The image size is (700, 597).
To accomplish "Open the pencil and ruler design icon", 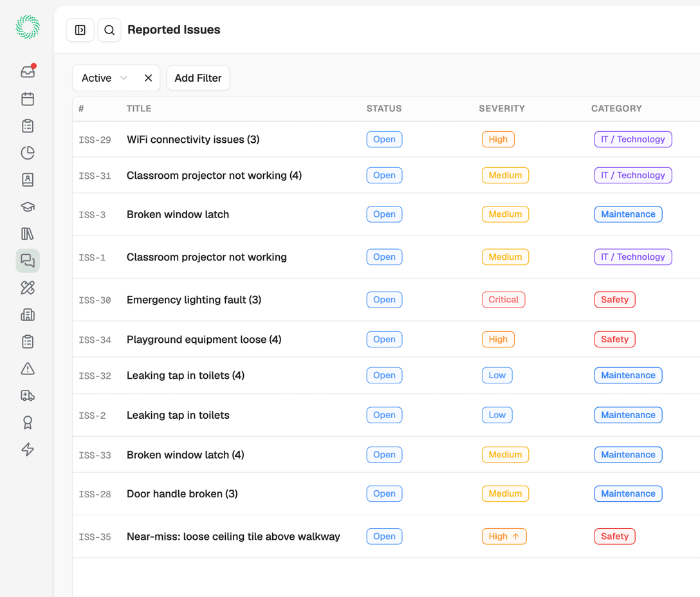I will click(28, 288).
